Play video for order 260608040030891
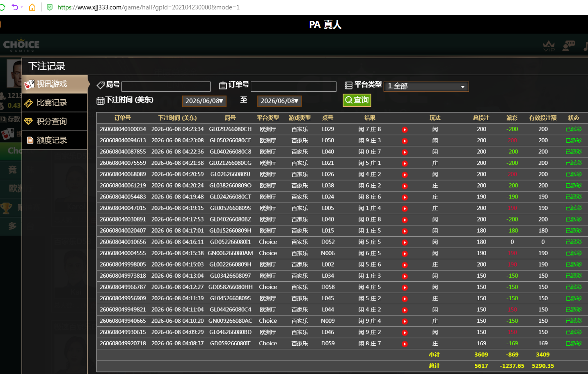This screenshot has width=588, height=374. pos(405,220)
